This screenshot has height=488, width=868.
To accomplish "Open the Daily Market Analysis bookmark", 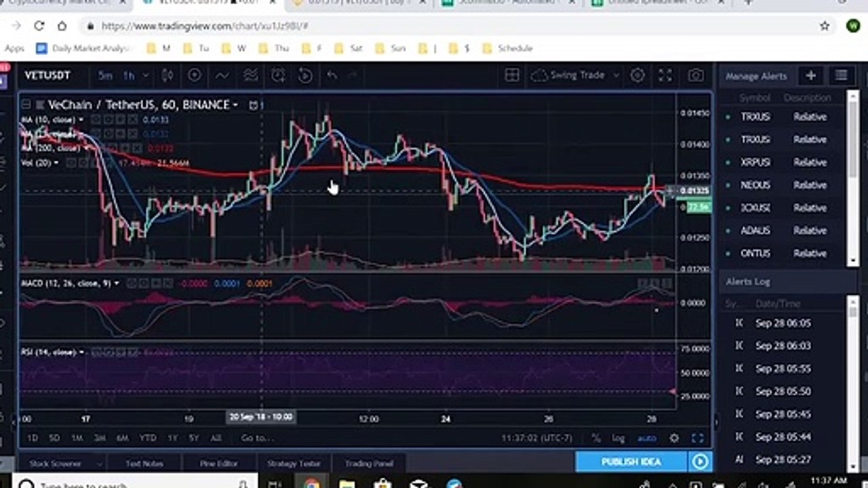I will pos(83,48).
